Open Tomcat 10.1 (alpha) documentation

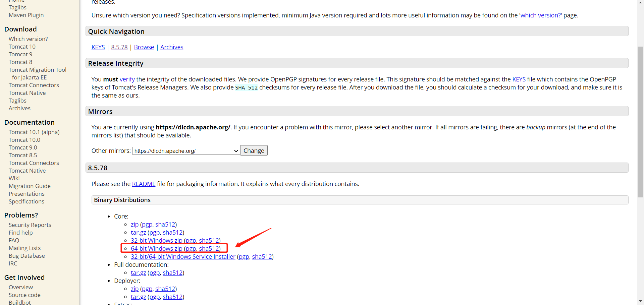34,132
